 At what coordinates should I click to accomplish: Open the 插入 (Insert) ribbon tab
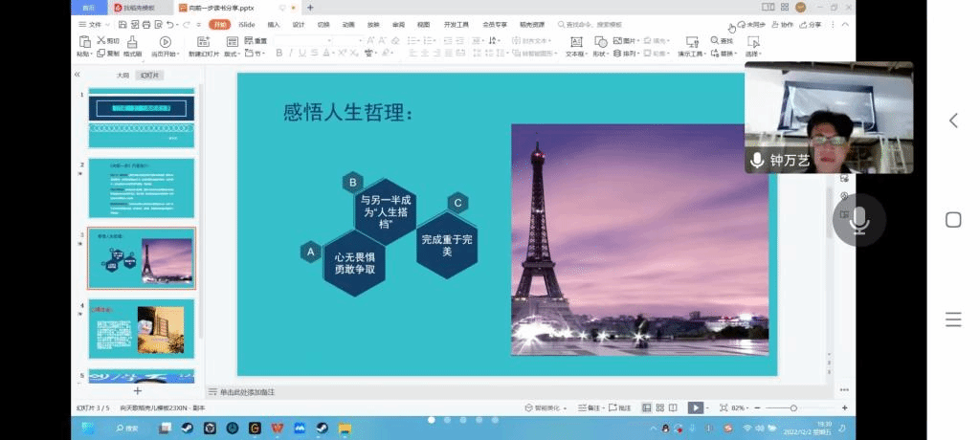point(274,24)
